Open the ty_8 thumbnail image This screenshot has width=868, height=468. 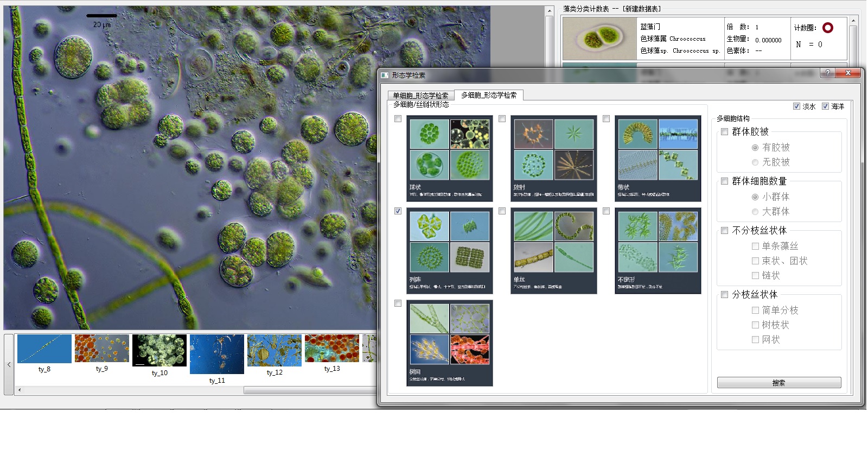coord(44,349)
